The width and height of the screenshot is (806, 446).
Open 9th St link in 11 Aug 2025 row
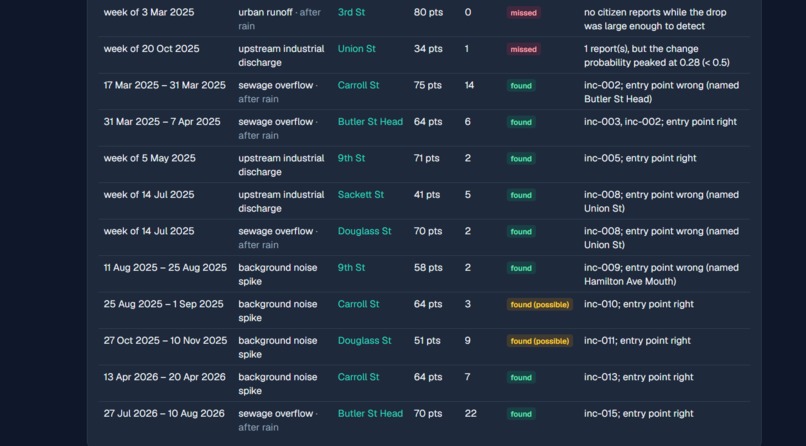351,268
